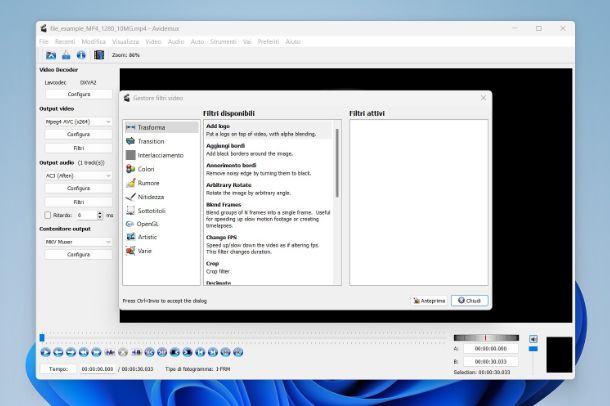Enable the Ritardo checkbox
The width and height of the screenshot is (610, 406).
tap(47, 215)
